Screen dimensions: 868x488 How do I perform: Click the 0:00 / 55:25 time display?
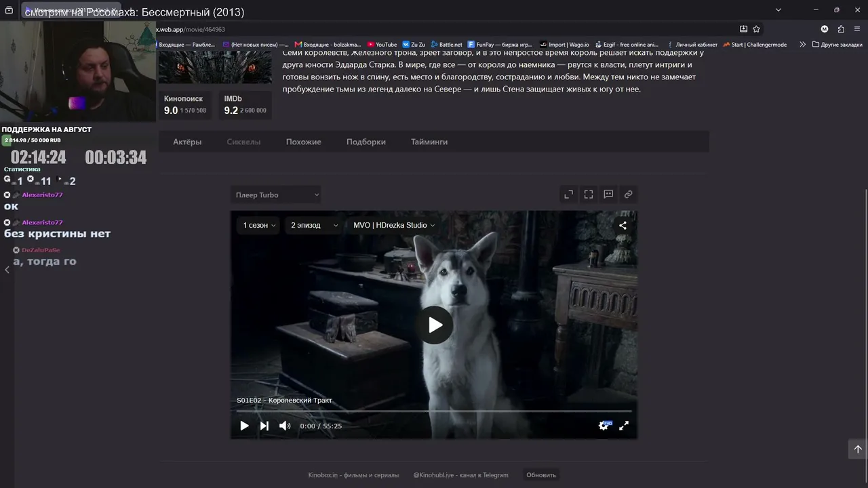pos(321,426)
